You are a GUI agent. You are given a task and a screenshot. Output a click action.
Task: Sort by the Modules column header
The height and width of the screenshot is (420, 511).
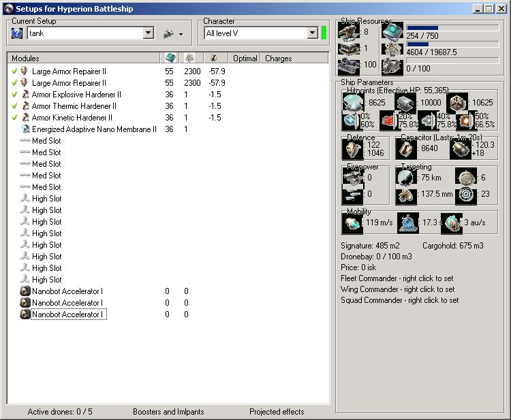click(83, 58)
